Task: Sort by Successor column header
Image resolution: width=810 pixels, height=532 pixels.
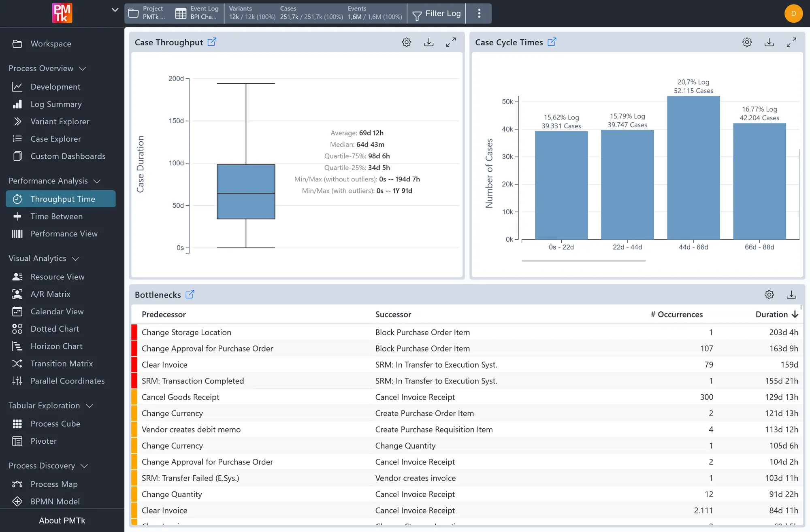Action: (393, 315)
